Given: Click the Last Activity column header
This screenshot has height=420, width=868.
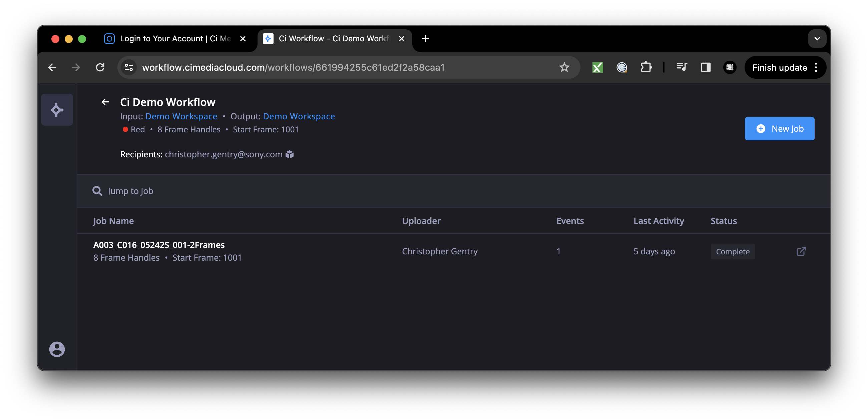Looking at the screenshot, I should pos(659,221).
